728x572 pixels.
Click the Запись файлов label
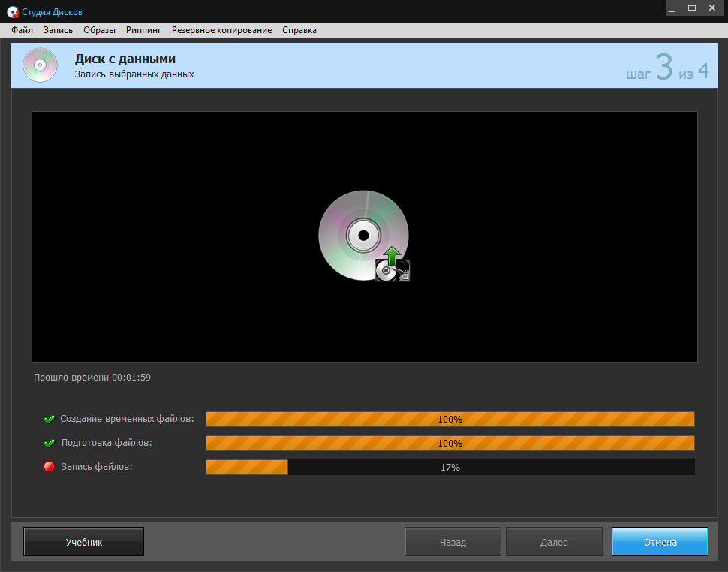[x=97, y=467]
